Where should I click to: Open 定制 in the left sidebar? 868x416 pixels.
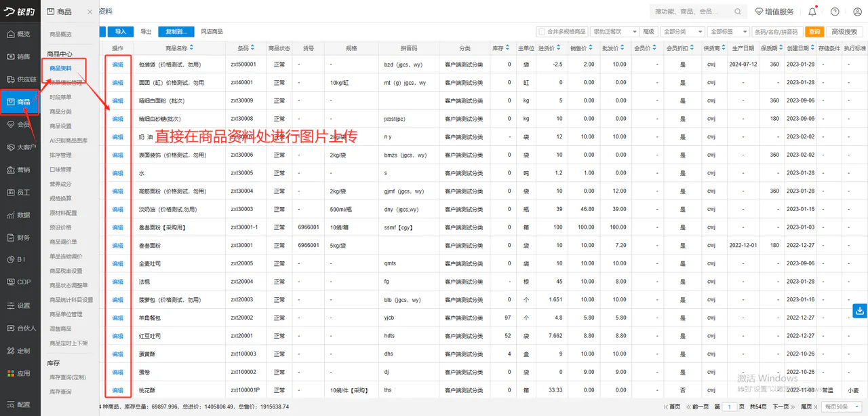pos(20,351)
